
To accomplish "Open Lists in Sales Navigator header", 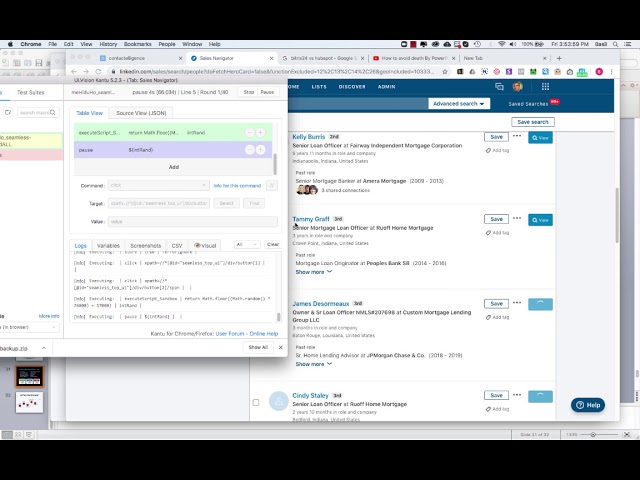I will pos(319,87).
